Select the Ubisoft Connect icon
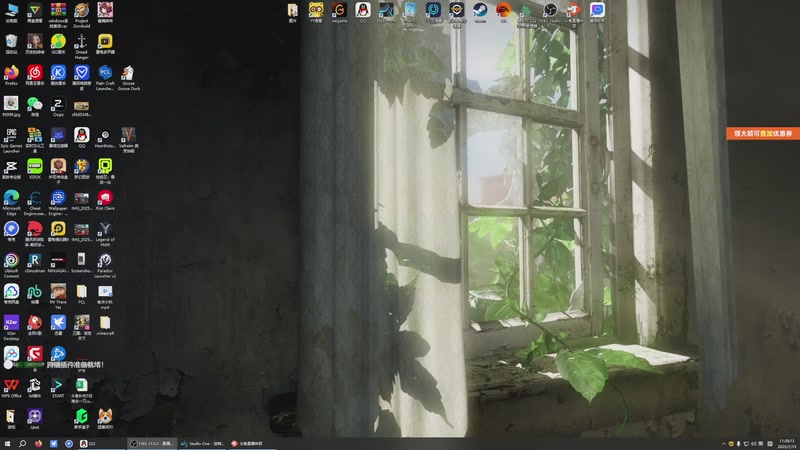The image size is (800, 450). pos(11,264)
